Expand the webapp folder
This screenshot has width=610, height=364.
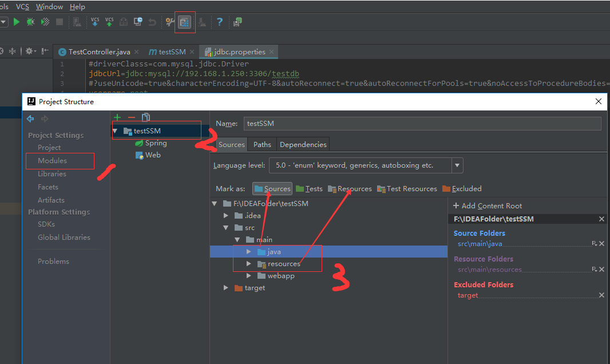(249, 276)
